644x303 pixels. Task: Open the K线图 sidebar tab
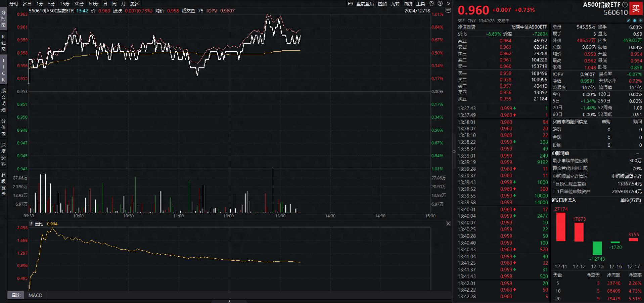click(3, 43)
